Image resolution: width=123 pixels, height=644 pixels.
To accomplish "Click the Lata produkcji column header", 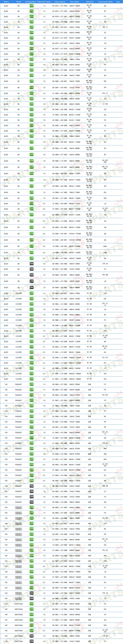I will (60, 2).
